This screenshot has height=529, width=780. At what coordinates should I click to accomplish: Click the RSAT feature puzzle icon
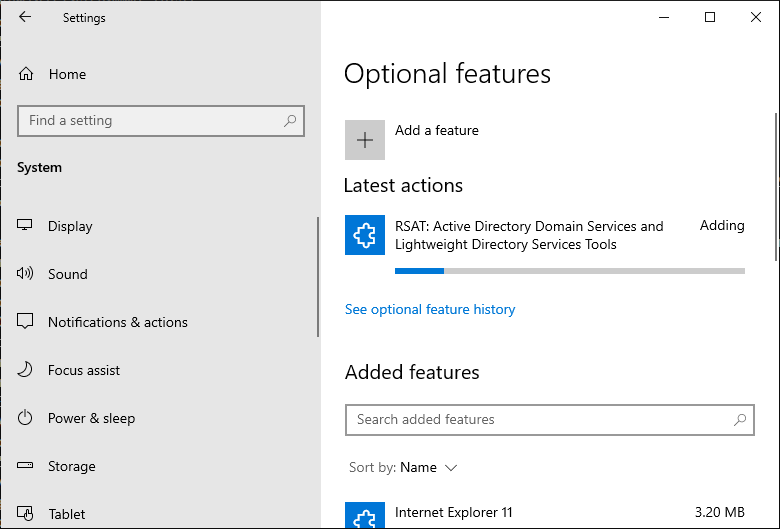click(365, 235)
